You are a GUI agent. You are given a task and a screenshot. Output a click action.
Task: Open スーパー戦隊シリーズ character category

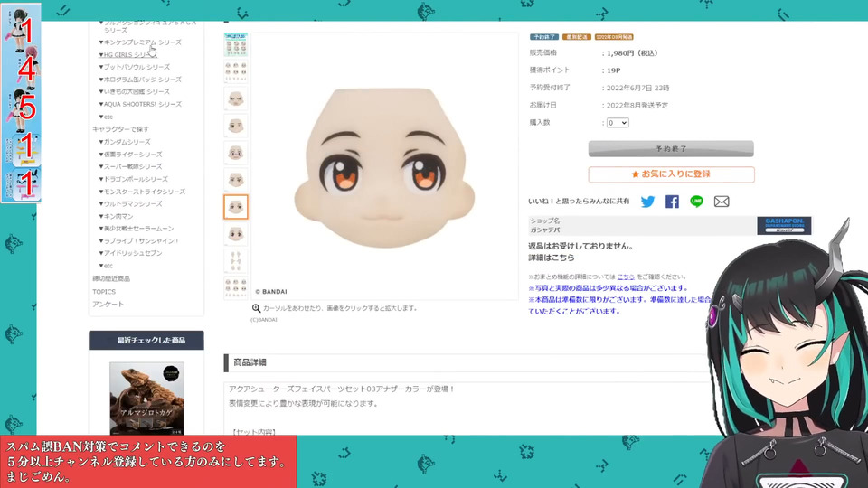(133, 166)
